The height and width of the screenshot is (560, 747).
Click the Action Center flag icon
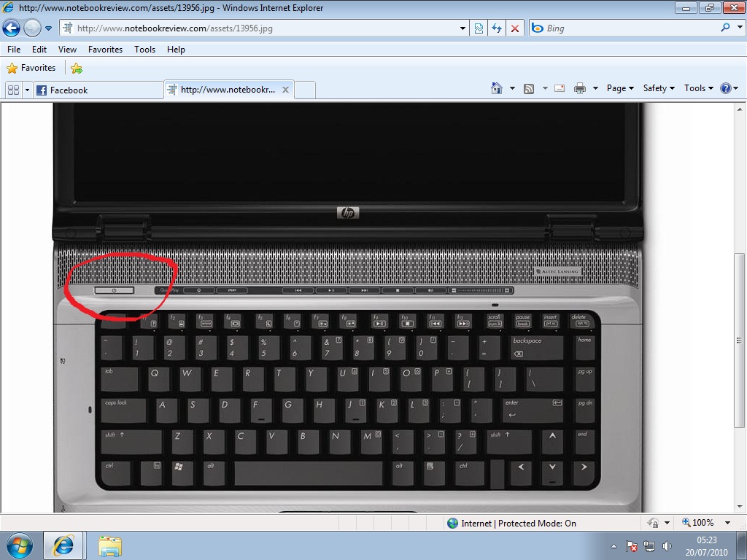632,546
